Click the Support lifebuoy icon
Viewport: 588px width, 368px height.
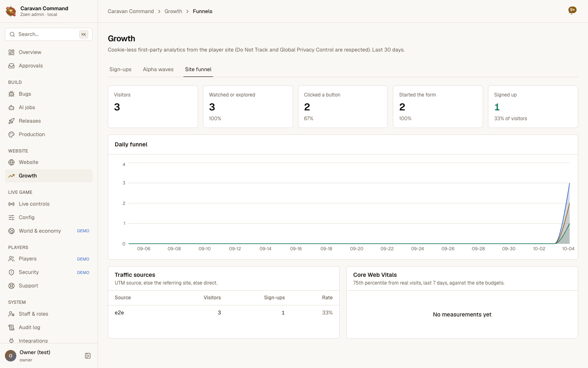[11, 286]
